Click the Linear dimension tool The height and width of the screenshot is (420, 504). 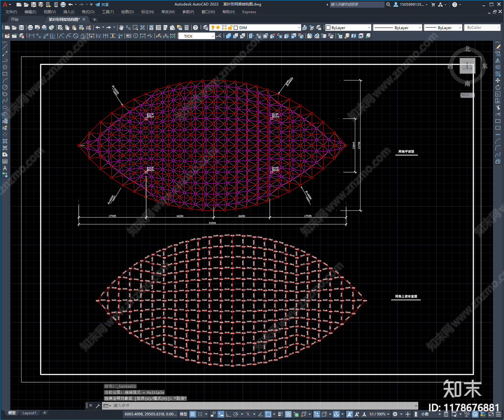(31, 36)
